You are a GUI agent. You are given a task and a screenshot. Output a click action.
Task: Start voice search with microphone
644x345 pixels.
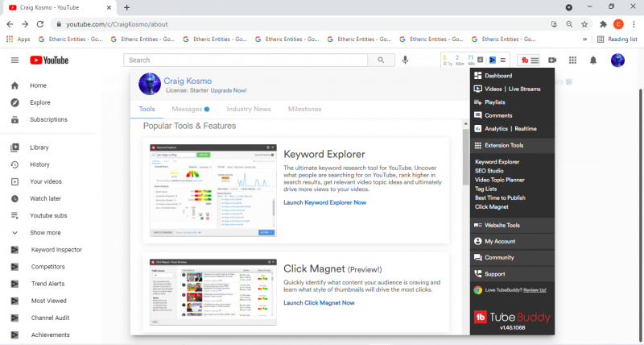[405, 60]
